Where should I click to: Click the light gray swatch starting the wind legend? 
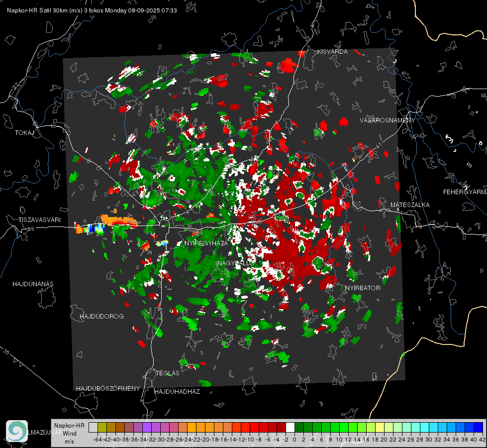click(x=93, y=428)
